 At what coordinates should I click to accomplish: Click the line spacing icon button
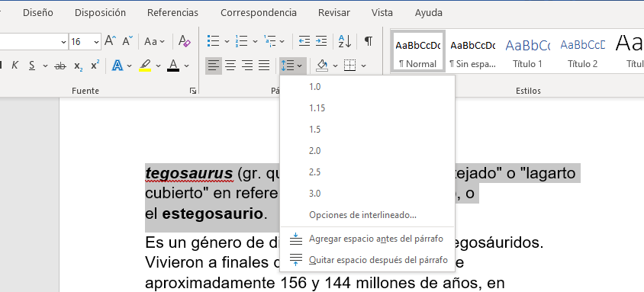pos(287,66)
